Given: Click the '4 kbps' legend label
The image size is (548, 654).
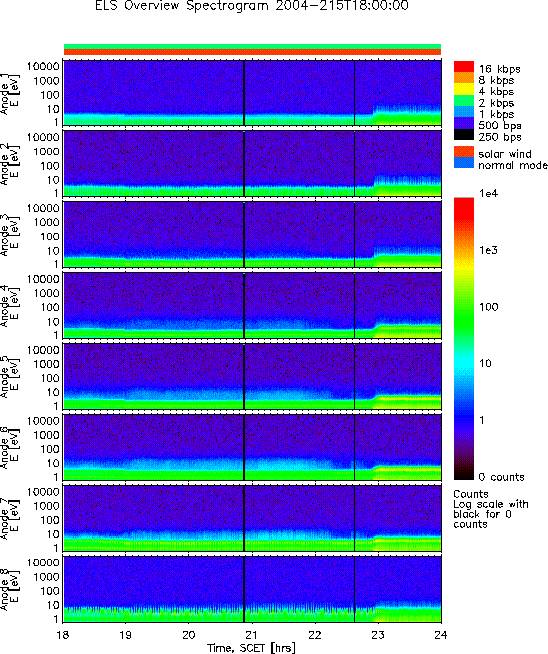Looking at the screenshot, I should click(x=496, y=91).
